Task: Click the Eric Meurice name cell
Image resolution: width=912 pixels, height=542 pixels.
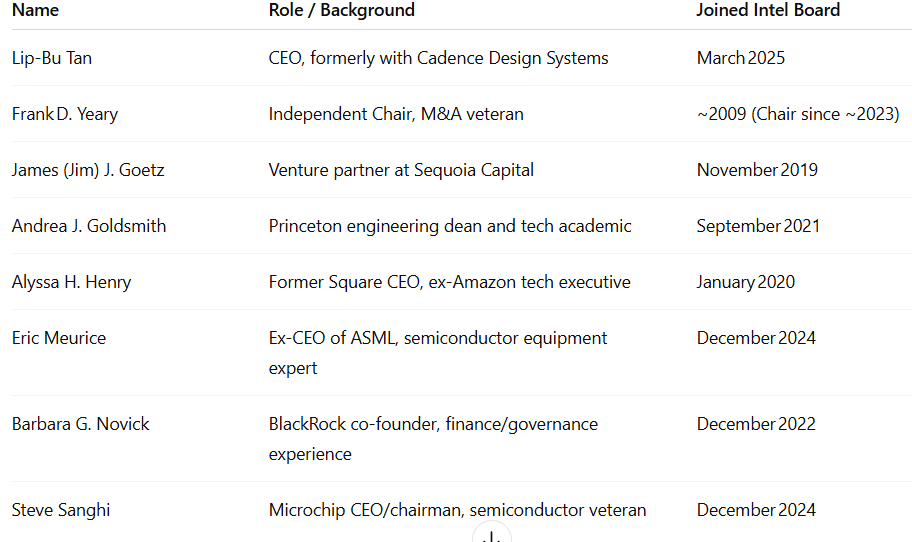Action: click(x=59, y=338)
